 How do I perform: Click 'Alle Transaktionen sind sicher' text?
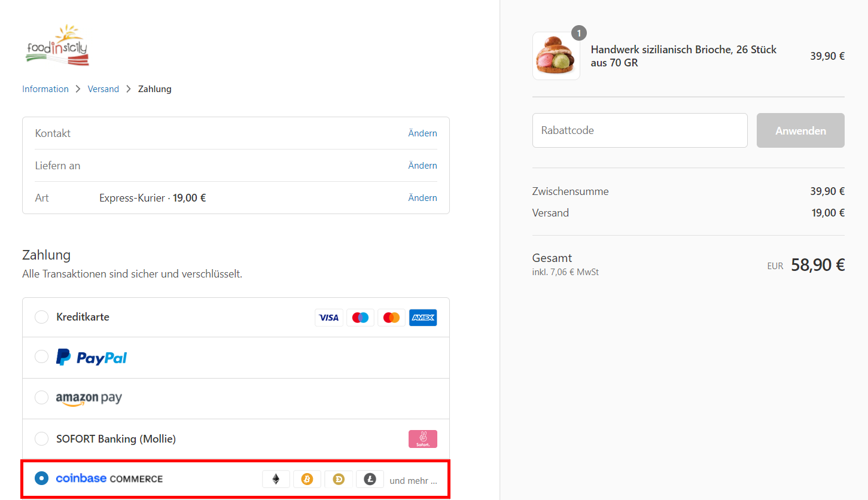click(132, 275)
